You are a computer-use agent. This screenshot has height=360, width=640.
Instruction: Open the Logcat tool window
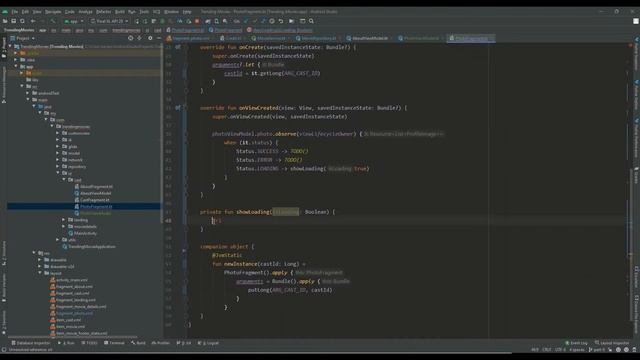(x=210, y=343)
